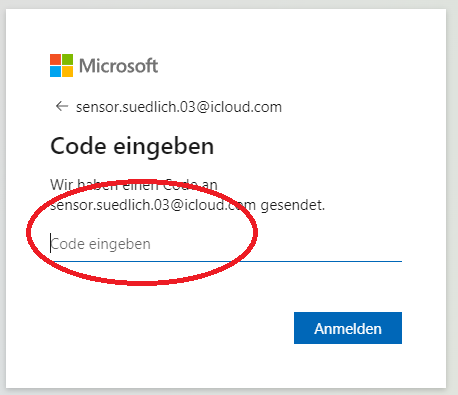This screenshot has height=395, width=458.
Task: Click the gray background outside the dialog
Action: pos(452,200)
